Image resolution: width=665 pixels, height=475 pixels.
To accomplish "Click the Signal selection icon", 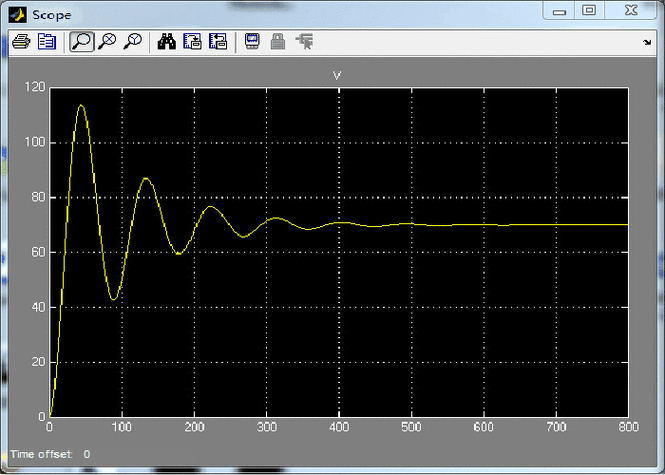I will [x=305, y=42].
